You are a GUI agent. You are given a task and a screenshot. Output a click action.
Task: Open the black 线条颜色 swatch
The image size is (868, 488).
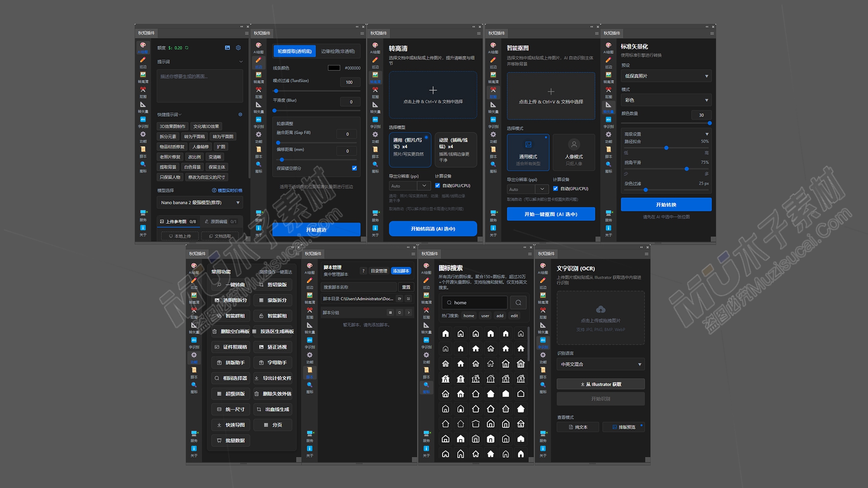(334, 68)
